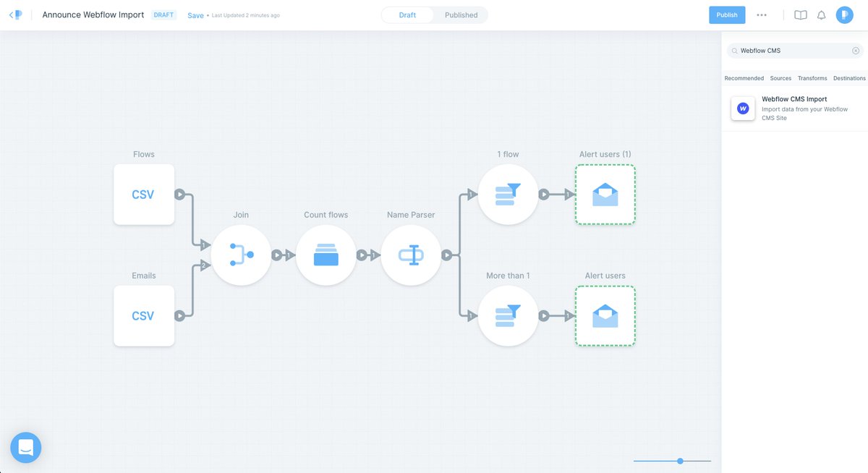Open the documentation book icon
Image resolution: width=868 pixels, height=473 pixels.
click(801, 15)
